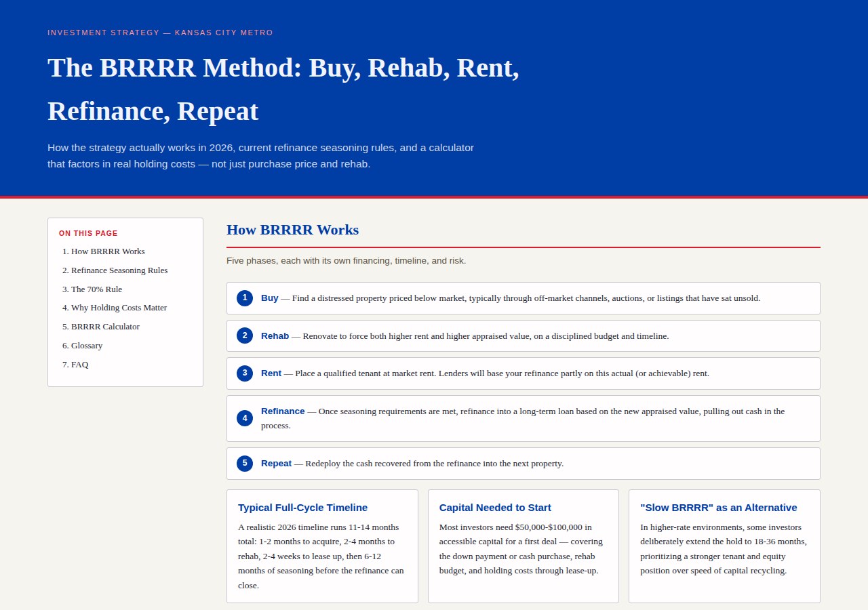Click the 'Typical Full-Cycle Timeline' card heading
The image size is (868, 610).
302,508
